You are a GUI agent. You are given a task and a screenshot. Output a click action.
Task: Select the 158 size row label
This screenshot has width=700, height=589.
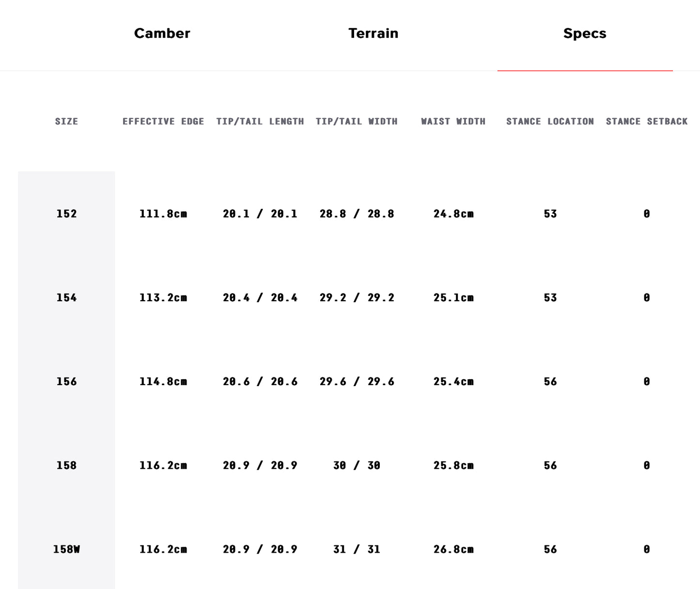66,465
